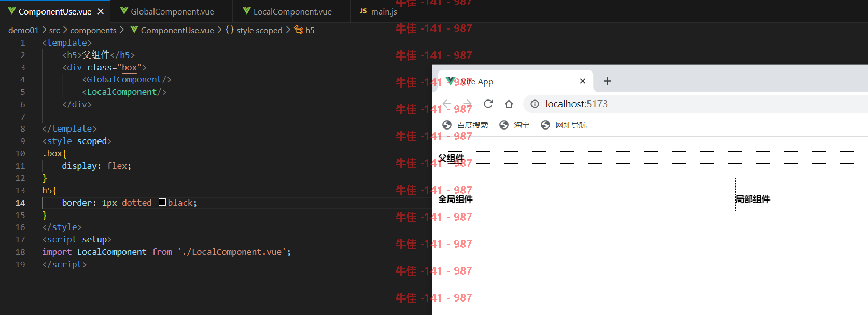
Task: Open the 百度搜索 bookmark
Action: 465,125
